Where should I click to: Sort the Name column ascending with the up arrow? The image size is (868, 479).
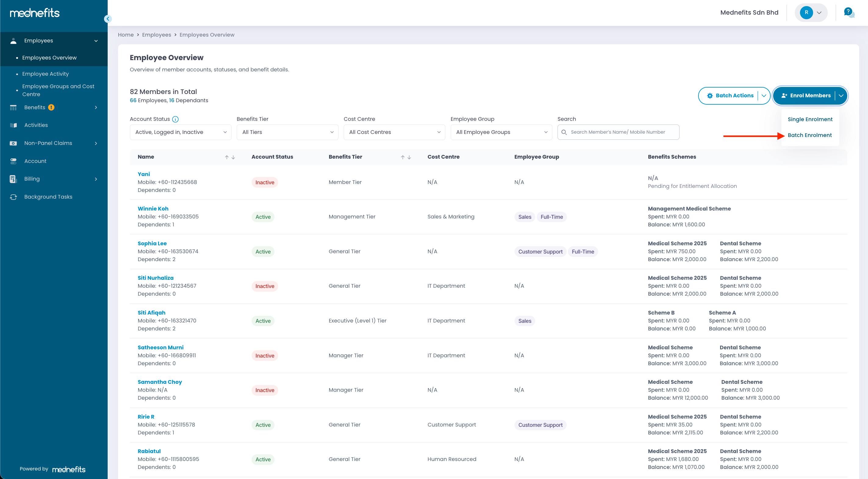tap(227, 157)
